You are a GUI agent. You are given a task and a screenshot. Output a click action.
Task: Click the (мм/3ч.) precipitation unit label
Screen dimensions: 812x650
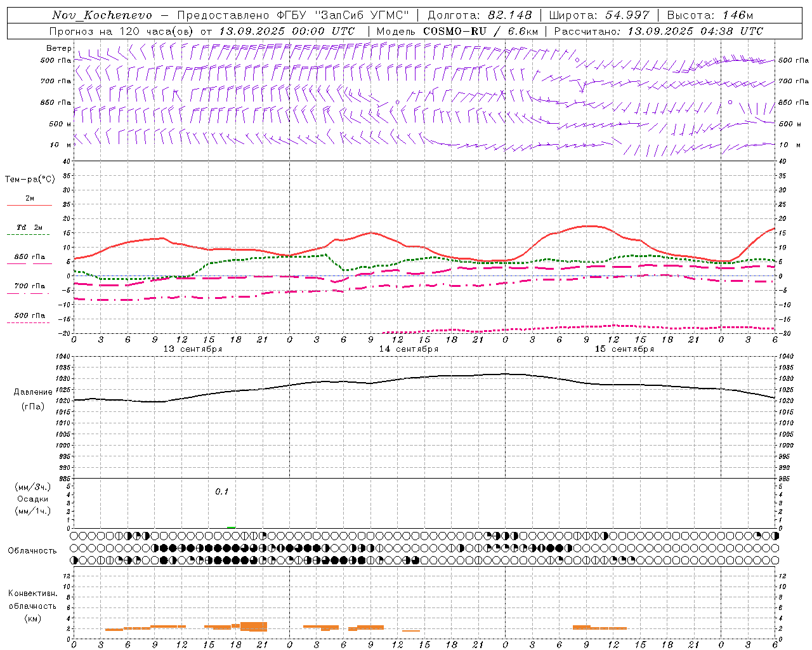coord(33,487)
